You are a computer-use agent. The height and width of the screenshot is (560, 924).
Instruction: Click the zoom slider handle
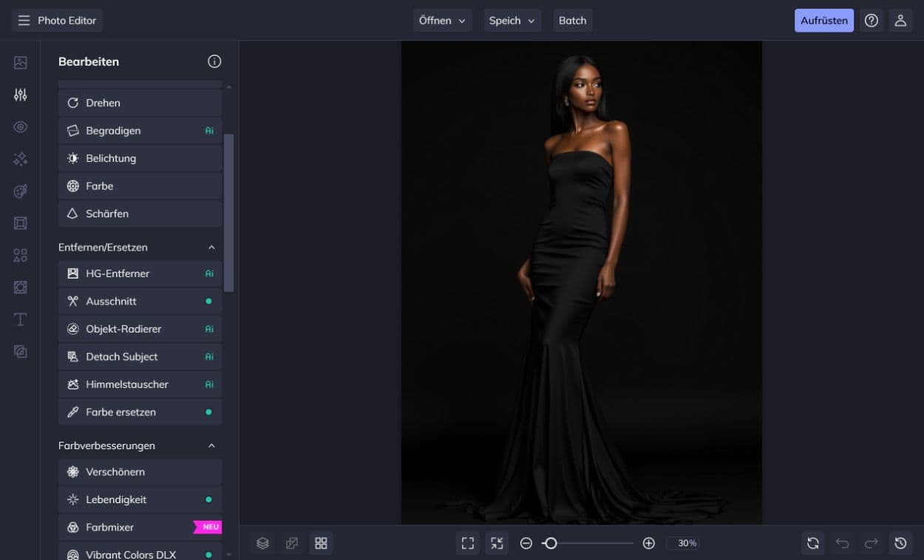click(550, 543)
